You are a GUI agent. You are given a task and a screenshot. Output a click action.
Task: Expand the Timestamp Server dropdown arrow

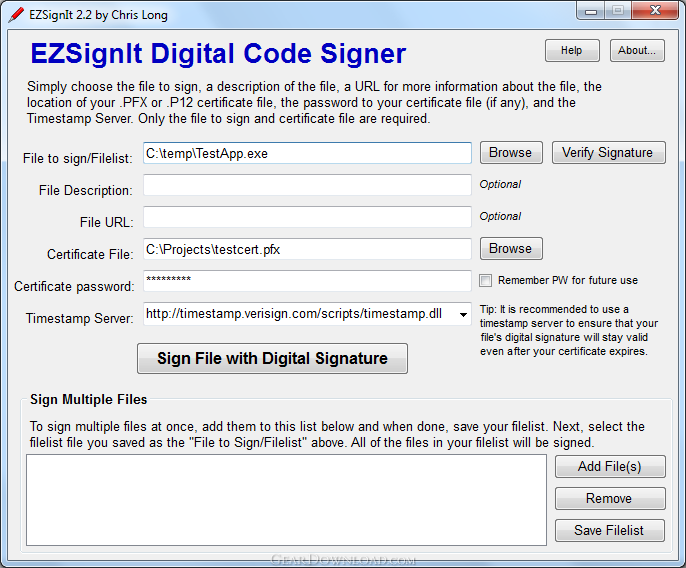(463, 314)
